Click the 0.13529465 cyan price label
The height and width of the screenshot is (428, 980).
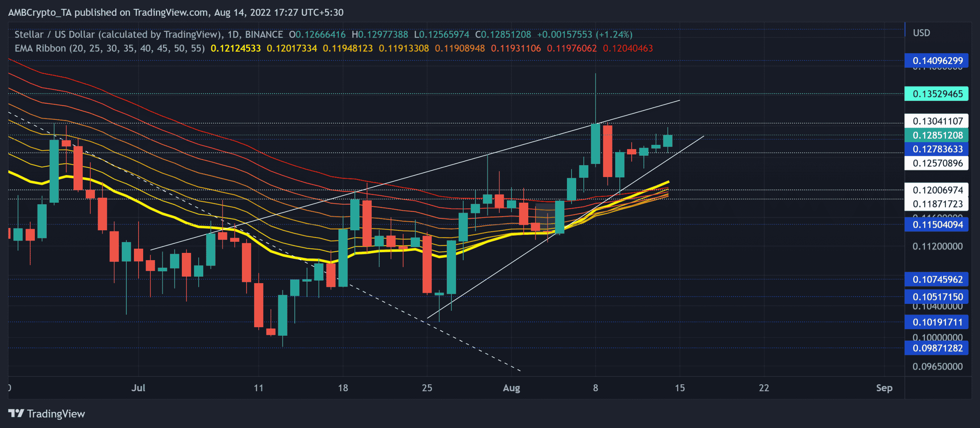click(x=936, y=93)
